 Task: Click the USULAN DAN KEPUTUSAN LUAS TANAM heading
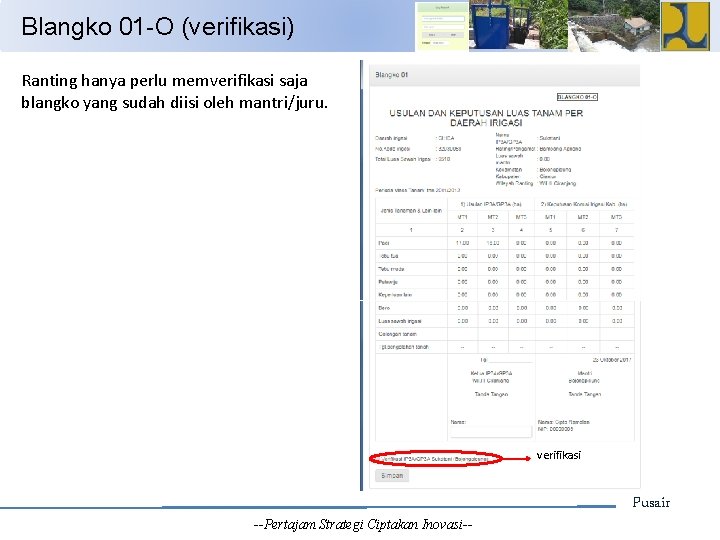point(486,118)
